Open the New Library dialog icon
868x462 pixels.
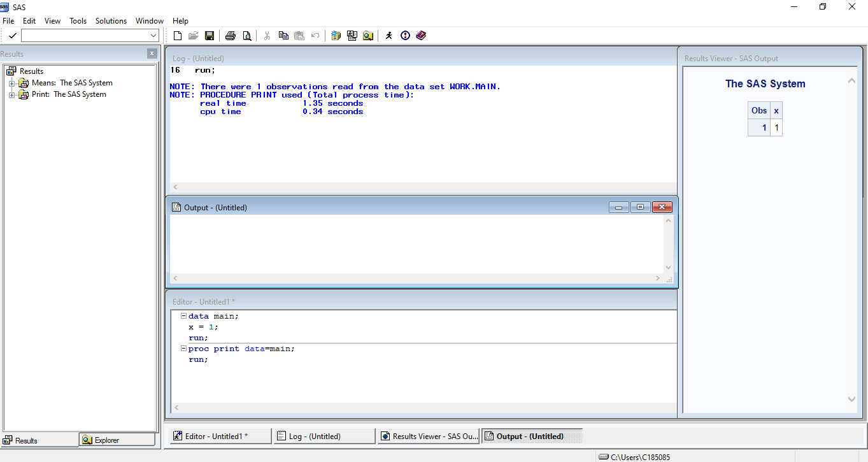pyautogui.click(x=336, y=35)
